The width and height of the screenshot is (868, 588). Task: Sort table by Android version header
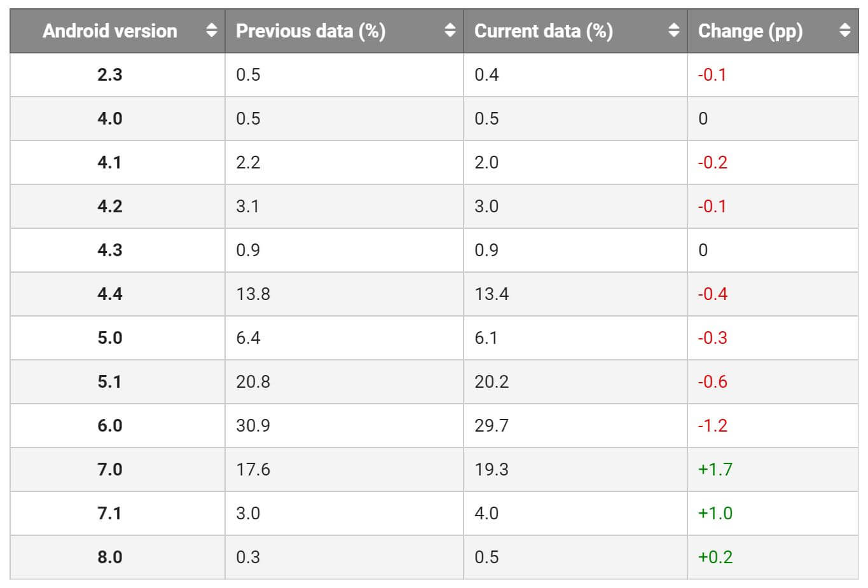[110, 31]
